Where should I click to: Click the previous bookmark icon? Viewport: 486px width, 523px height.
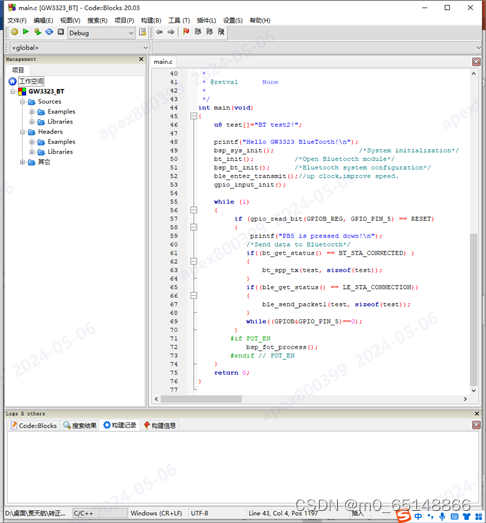(x=198, y=32)
